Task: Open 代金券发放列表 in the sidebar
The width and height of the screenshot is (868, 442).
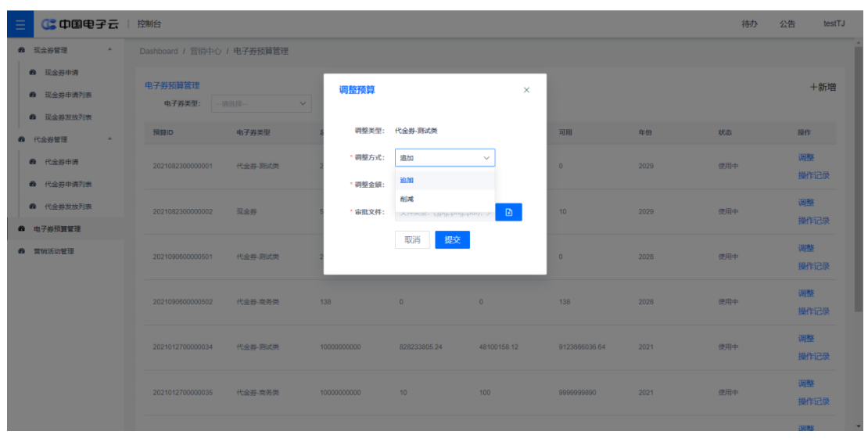Action: click(68, 207)
